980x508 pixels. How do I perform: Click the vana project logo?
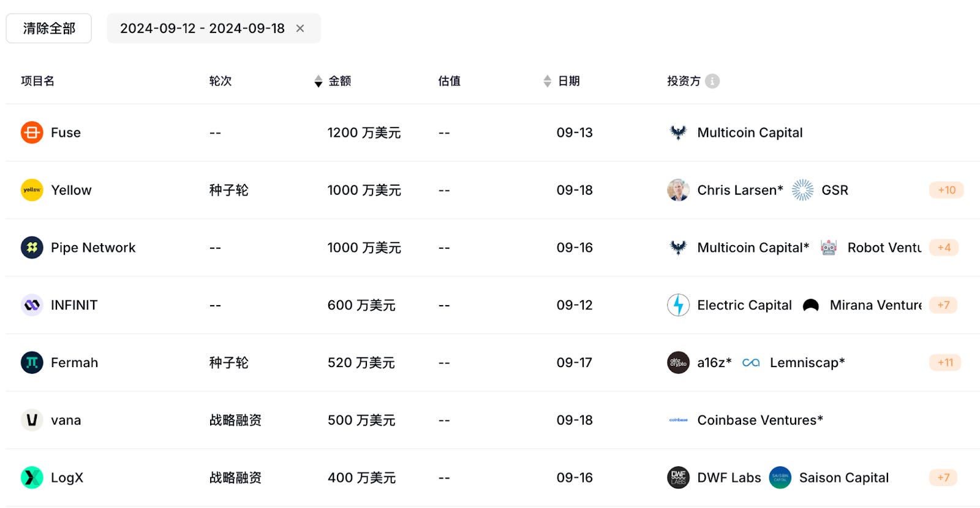click(x=32, y=420)
